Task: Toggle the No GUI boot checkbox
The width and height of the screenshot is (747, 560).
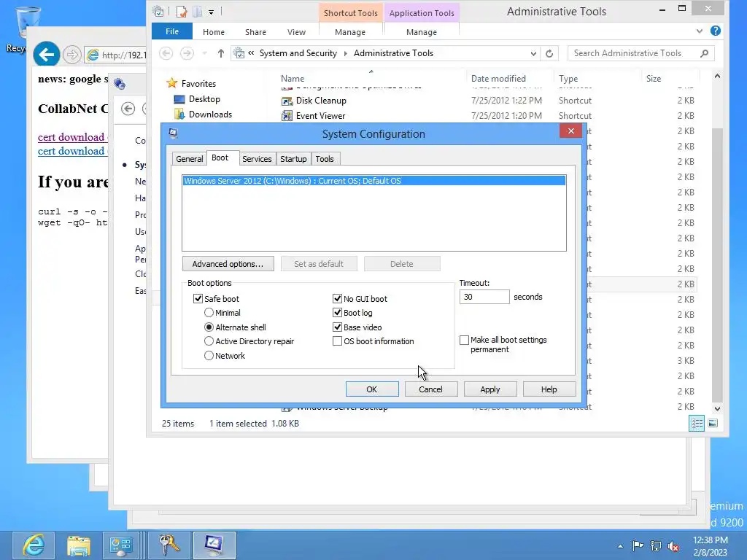Action: tap(337, 298)
